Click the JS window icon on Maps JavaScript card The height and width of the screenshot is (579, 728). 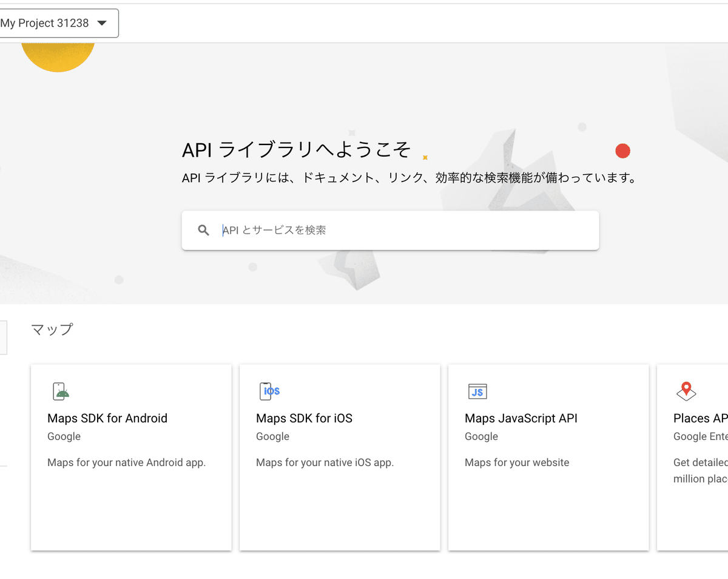[x=477, y=391]
